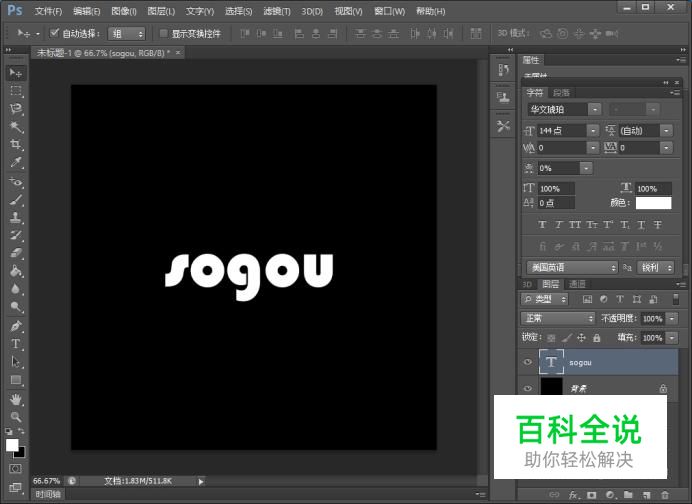Add a layer style with fx icon
The width and height of the screenshot is (692, 504).
[573, 495]
